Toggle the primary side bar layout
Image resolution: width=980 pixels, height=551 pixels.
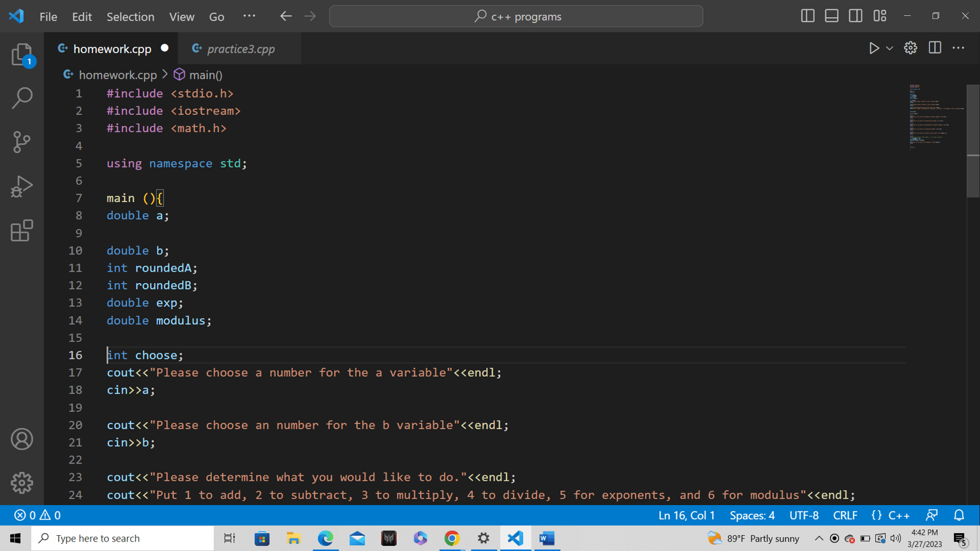click(x=808, y=16)
